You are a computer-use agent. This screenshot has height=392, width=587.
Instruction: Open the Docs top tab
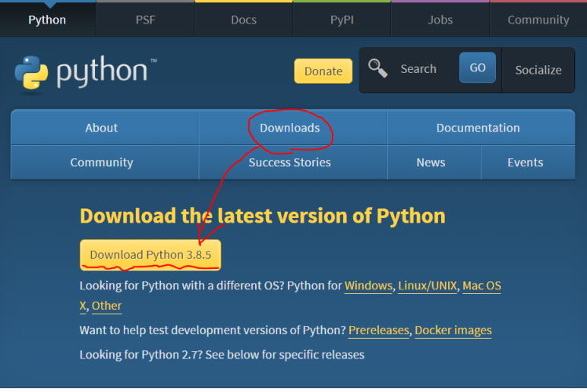244,20
